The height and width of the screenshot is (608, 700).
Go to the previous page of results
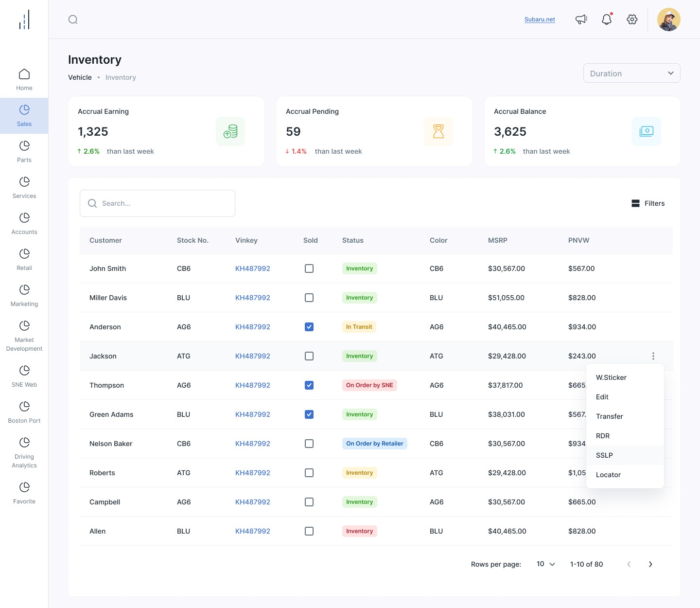click(x=629, y=564)
